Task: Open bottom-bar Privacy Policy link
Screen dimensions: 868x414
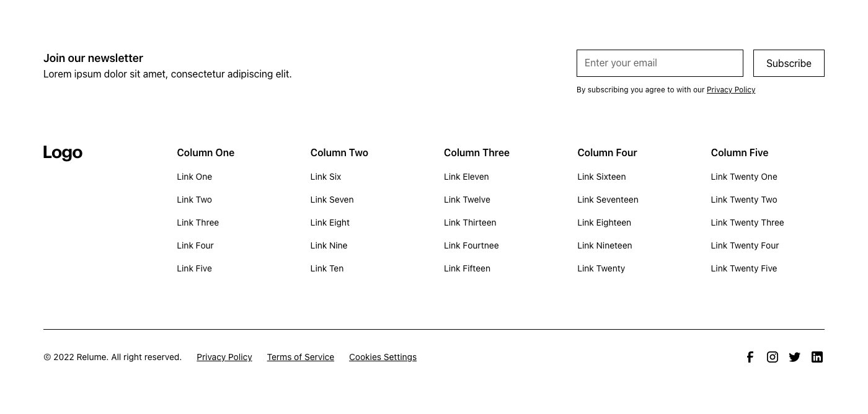Action: point(224,357)
